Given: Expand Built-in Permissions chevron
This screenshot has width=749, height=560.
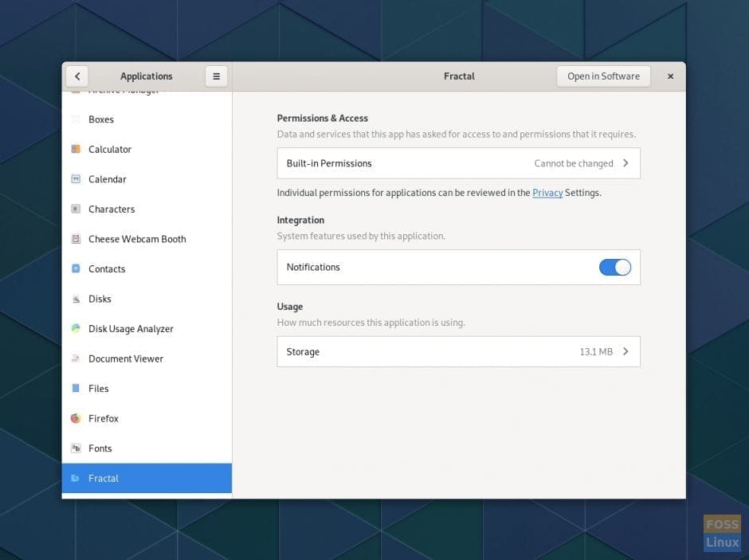Looking at the screenshot, I should coord(625,163).
